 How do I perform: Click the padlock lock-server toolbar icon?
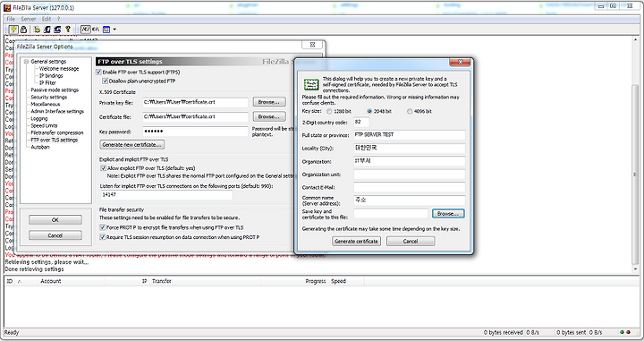pyautogui.click(x=24, y=30)
